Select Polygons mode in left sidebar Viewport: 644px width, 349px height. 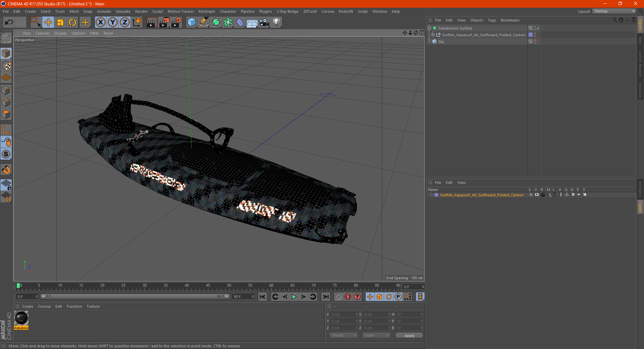pyautogui.click(x=6, y=114)
